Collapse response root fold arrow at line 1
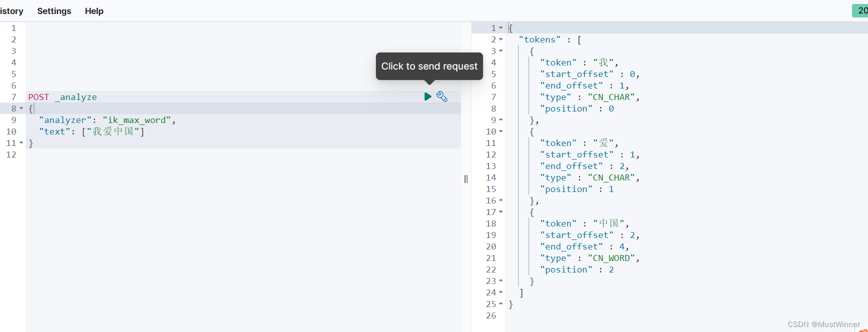 [501, 28]
